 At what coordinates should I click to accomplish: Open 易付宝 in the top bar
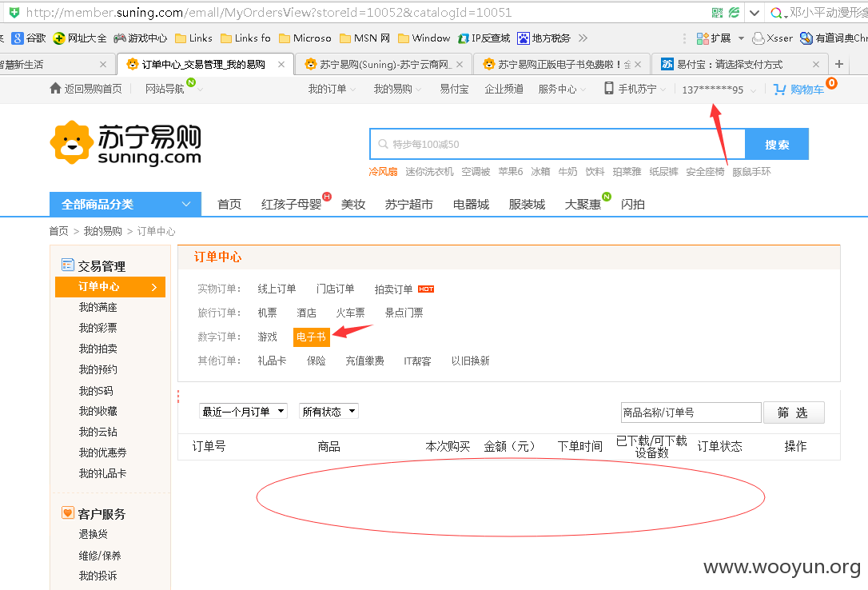(x=454, y=89)
